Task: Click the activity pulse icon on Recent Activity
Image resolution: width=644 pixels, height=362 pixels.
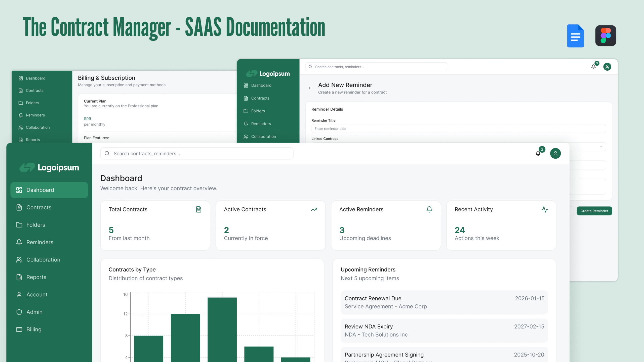Action: (x=545, y=209)
